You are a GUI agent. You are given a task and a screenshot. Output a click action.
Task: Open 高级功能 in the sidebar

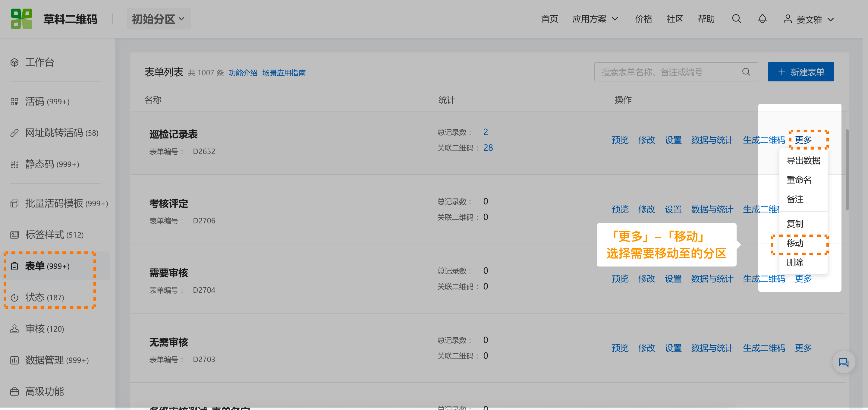(x=45, y=391)
